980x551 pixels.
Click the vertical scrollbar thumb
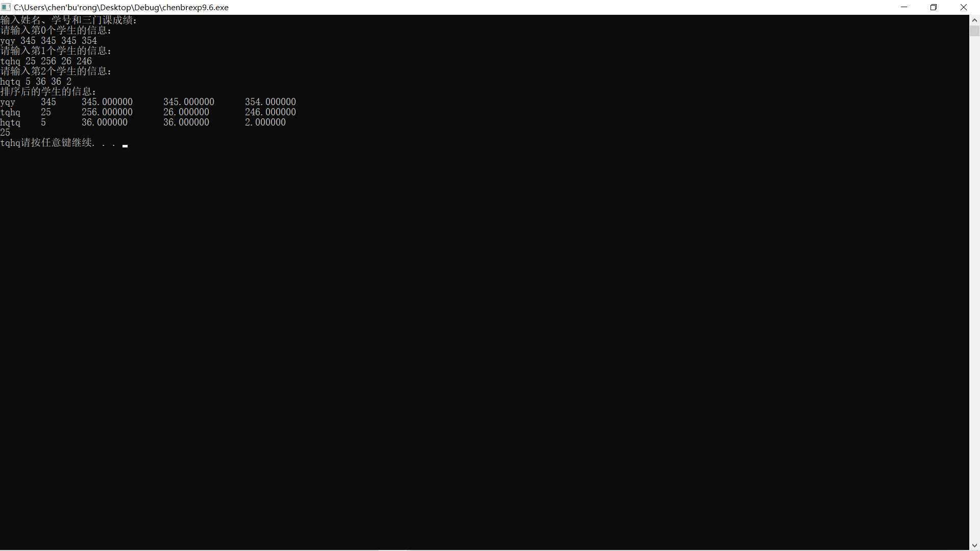[x=974, y=31]
